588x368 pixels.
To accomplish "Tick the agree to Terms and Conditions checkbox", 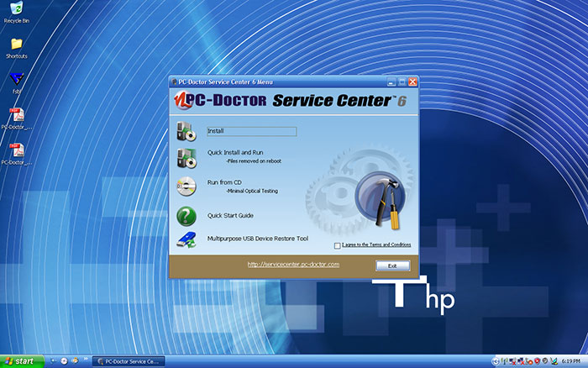I will click(337, 245).
